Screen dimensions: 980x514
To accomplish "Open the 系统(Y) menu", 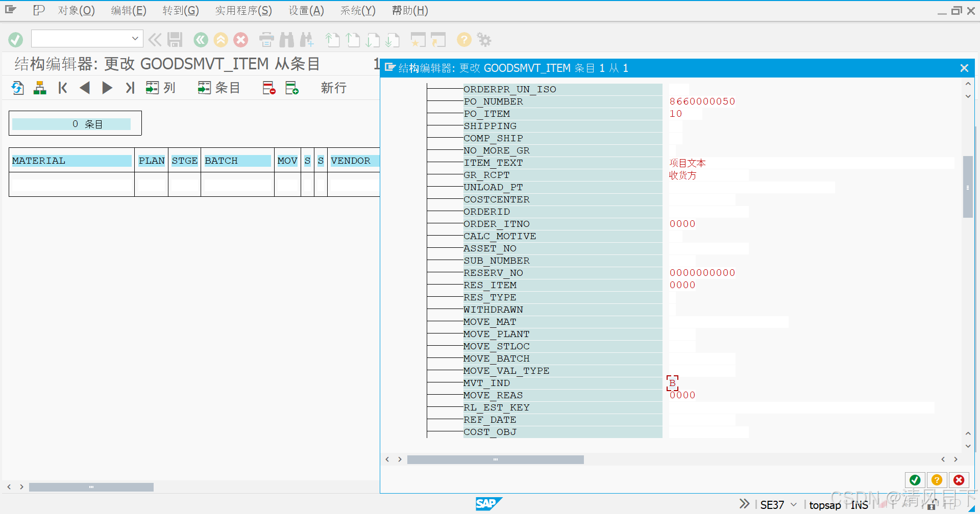I will pyautogui.click(x=357, y=10).
